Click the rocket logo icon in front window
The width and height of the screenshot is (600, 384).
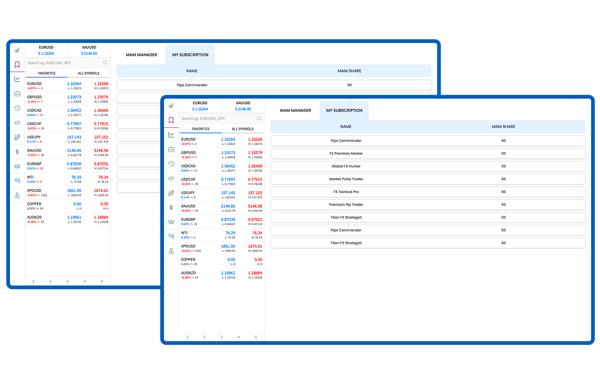tap(171, 106)
